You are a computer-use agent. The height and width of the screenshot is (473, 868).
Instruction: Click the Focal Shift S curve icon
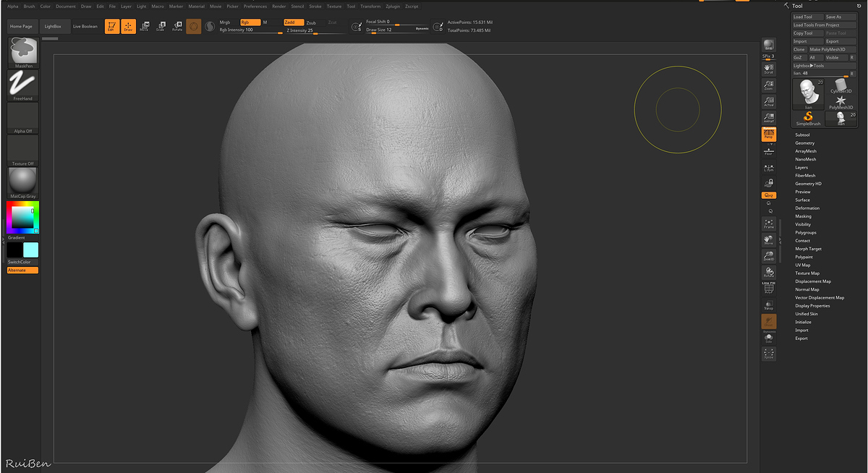[x=356, y=27]
